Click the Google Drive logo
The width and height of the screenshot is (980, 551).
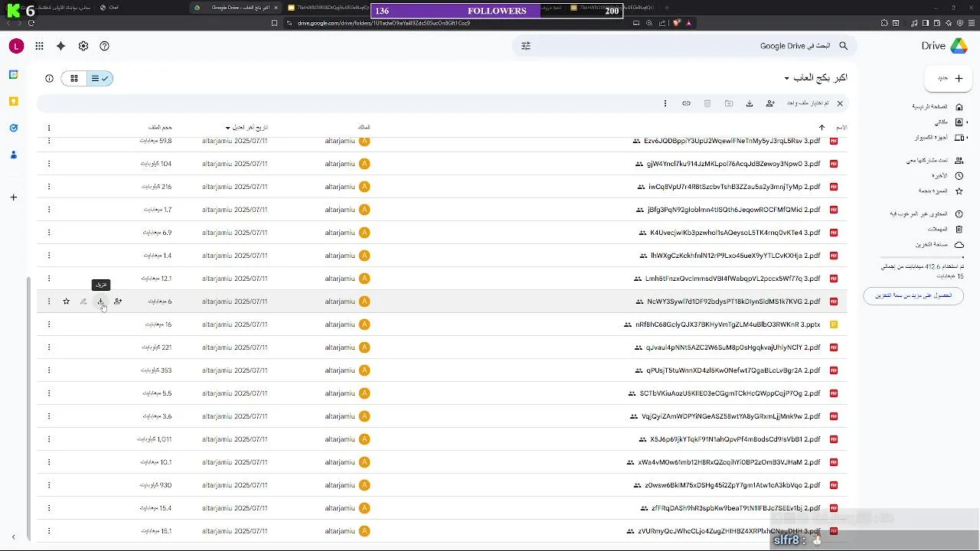(959, 46)
